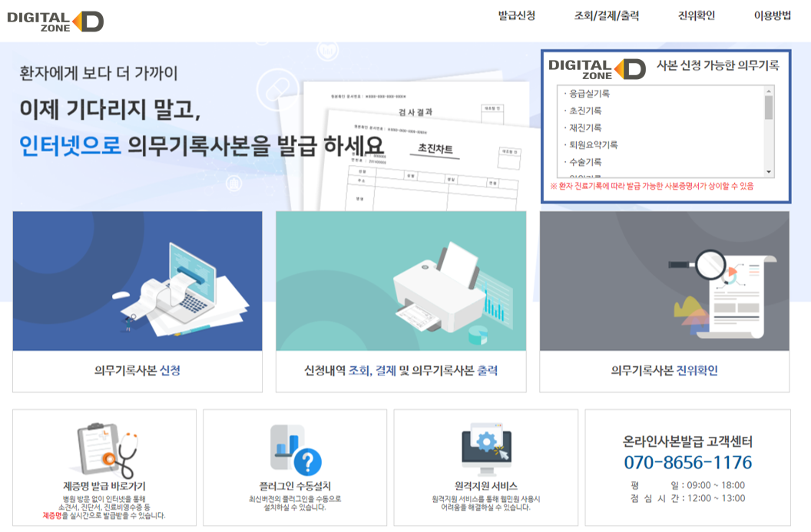Click the 제증명 발급 바로가기 link
This screenshot has height=532, width=811.
coord(104,486)
